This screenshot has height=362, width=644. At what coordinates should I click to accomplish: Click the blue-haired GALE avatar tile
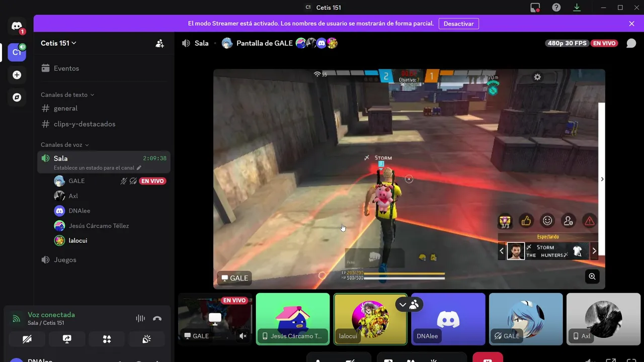point(526,319)
